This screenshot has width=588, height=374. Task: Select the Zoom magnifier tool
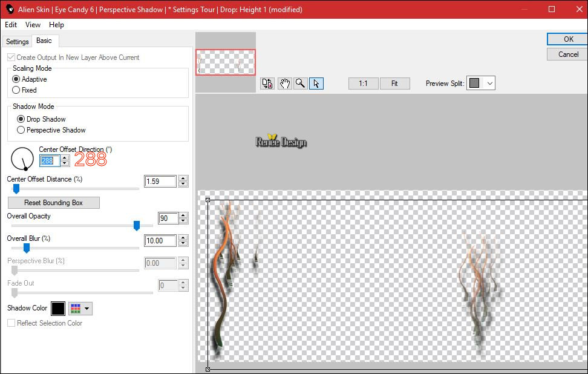(301, 84)
